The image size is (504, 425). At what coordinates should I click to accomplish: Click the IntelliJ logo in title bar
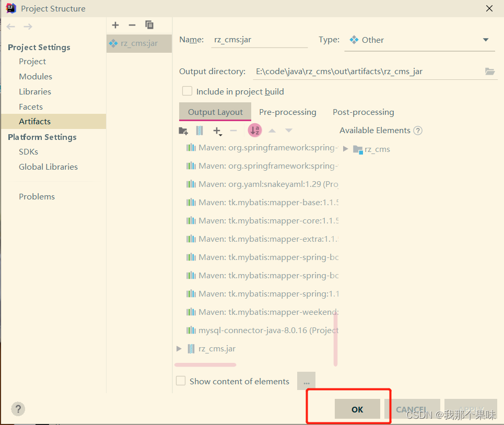[x=11, y=8]
